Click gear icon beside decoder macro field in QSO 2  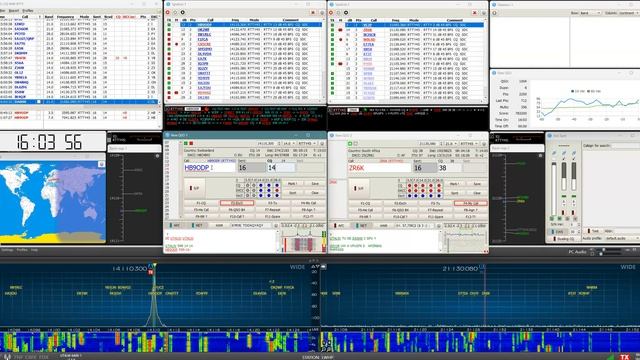pyautogui.click(x=439, y=225)
